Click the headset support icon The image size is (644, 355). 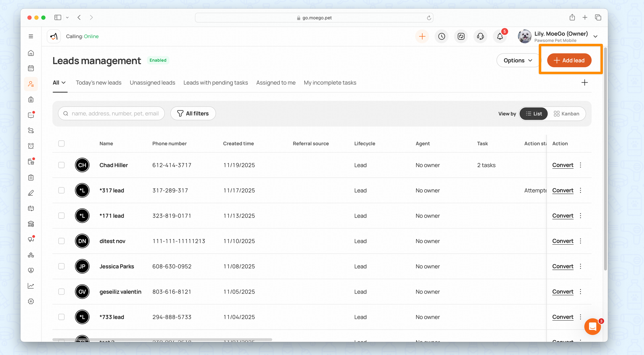pos(480,36)
